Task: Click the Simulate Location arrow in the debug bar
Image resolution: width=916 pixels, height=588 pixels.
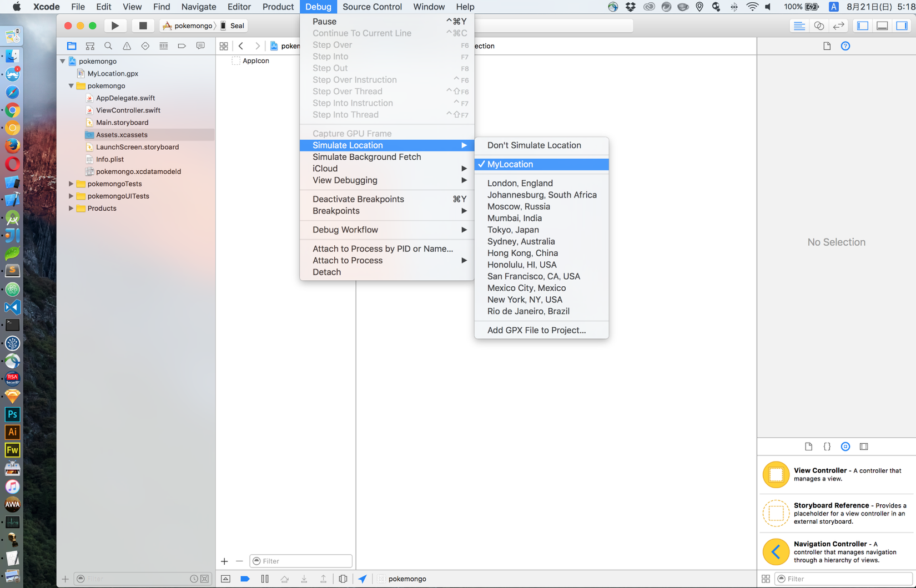Action: tap(363, 579)
